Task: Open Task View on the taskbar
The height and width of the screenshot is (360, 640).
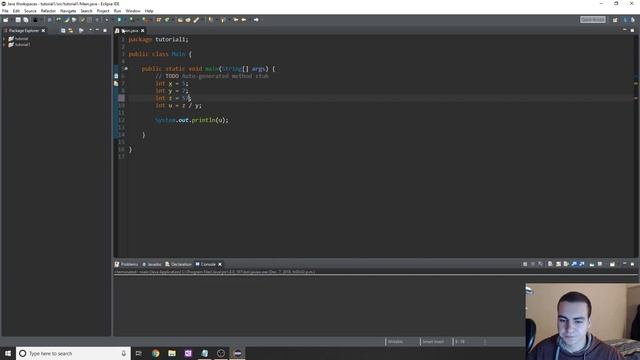Action: click(138, 353)
